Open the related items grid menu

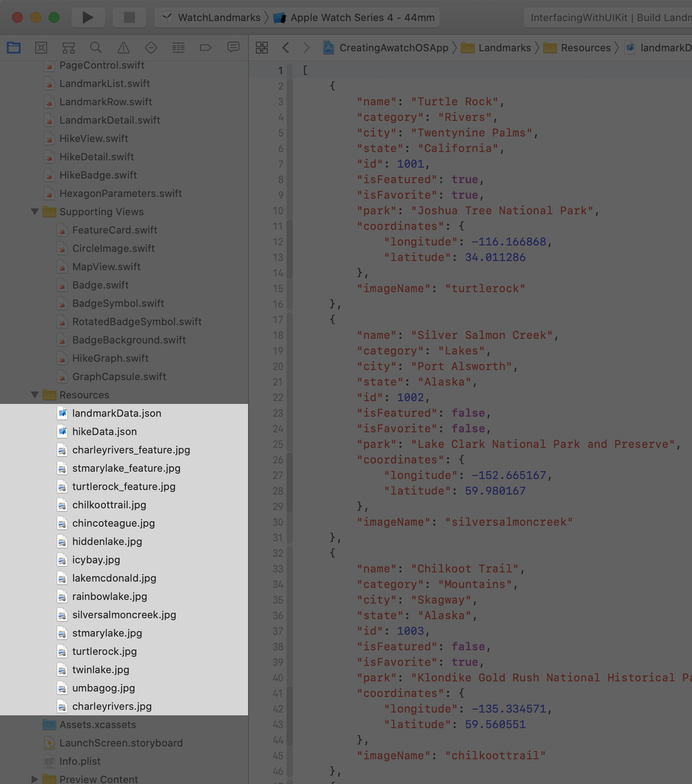262,48
